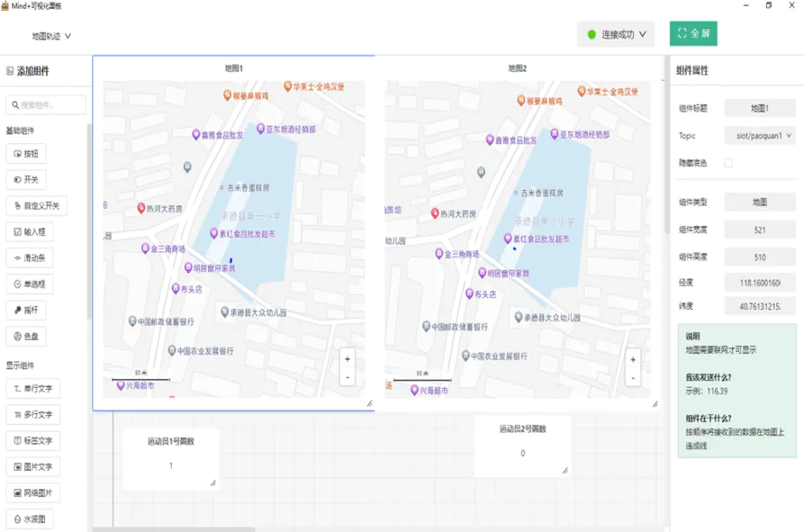Click 布头店 marker on 地图2
Image resolution: width=804 pixels, height=532 pixels.
pyautogui.click(x=469, y=293)
